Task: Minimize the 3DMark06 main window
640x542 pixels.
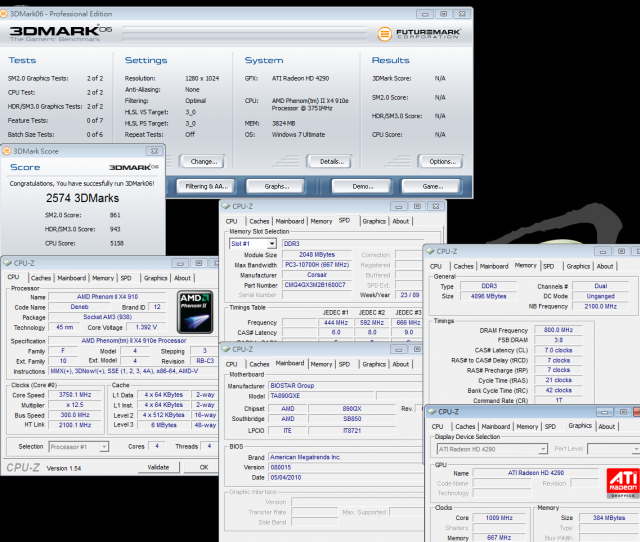Action: click(x=425, y=14)
